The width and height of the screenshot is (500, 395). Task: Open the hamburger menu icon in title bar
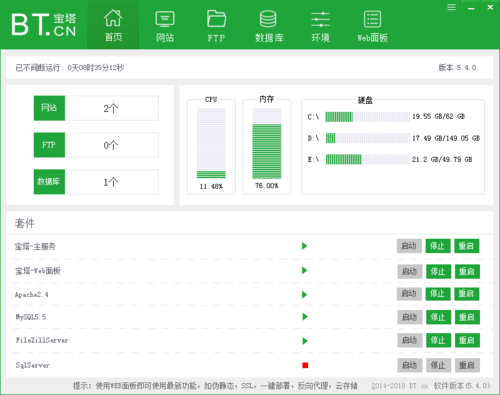coord(451,7)
